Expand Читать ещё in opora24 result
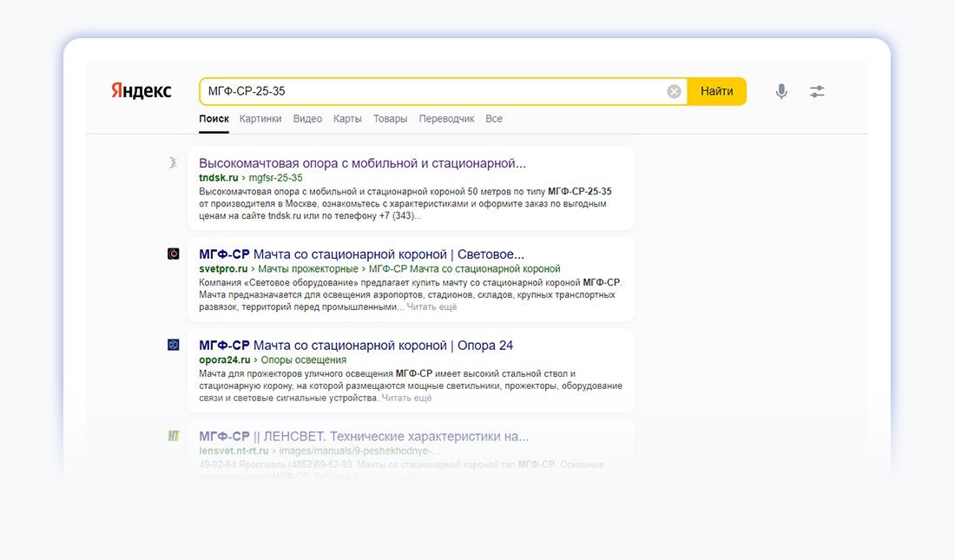The image size is (955, 560). pyautogui.click(x=407, y=398)
